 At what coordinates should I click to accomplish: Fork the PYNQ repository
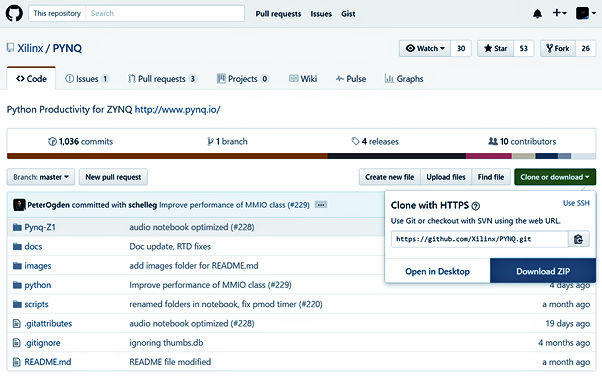[558, 48]
